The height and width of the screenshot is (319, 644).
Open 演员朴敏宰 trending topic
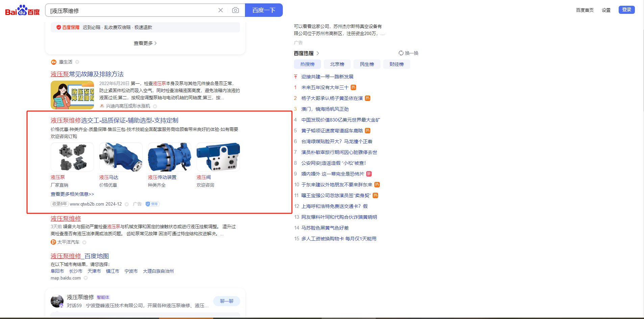(339, 152)
